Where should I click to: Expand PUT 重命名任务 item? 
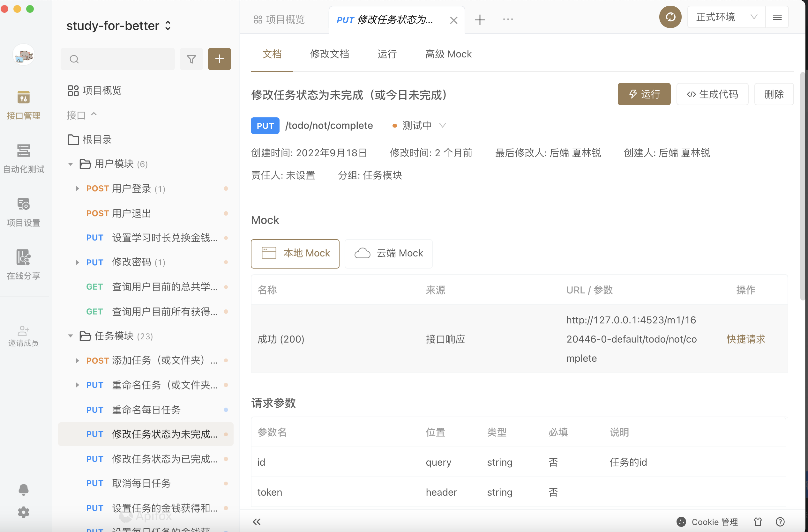point(78,385)
